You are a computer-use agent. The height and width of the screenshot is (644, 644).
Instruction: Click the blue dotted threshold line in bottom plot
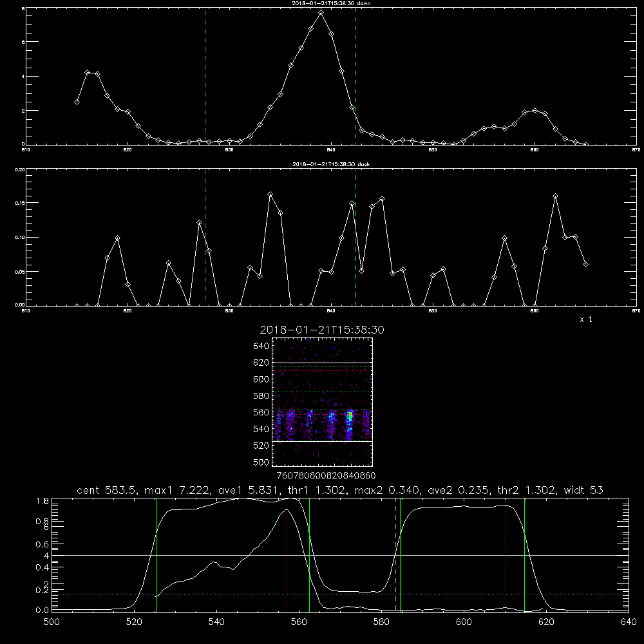tap(340, 594)
